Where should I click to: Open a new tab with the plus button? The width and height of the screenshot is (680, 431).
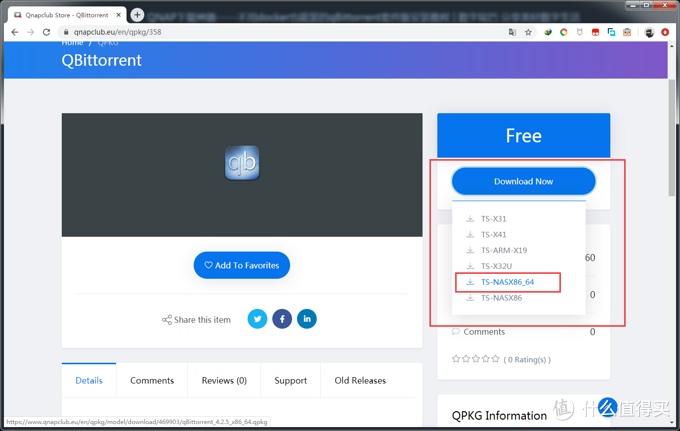137,15
